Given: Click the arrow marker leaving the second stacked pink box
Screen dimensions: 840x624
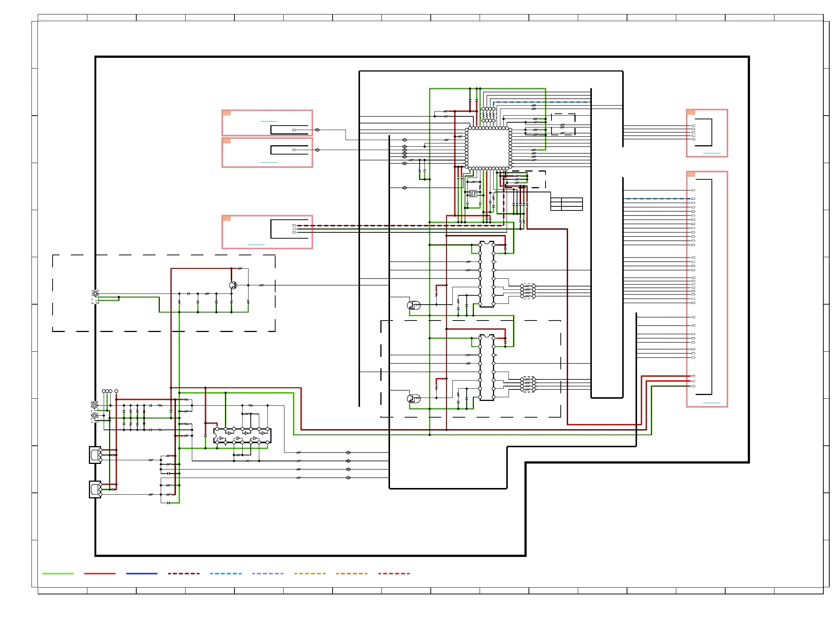Looking at the screenshot, I should (x=317, y=150).
